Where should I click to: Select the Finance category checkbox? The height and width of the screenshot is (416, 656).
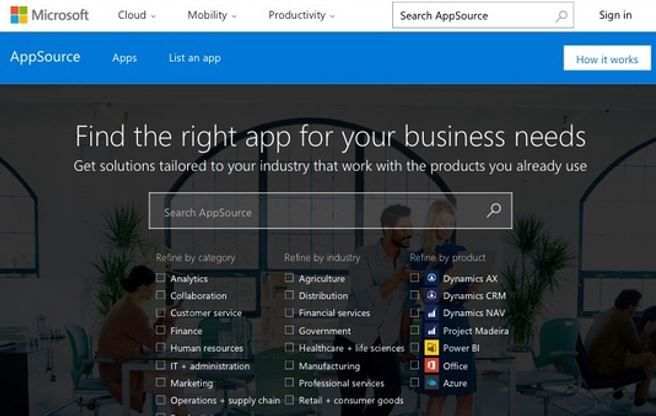pyautogui.click(x=161, y=331)
